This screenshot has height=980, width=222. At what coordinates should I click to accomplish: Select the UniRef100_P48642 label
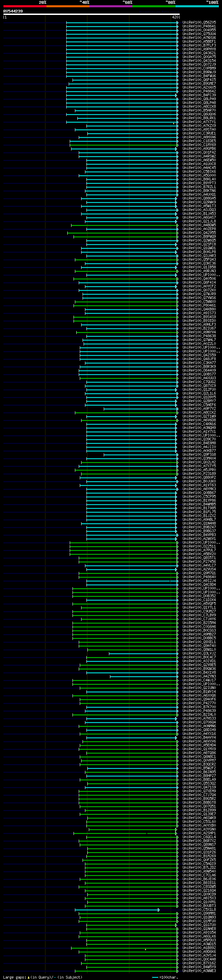click(199, 91)
